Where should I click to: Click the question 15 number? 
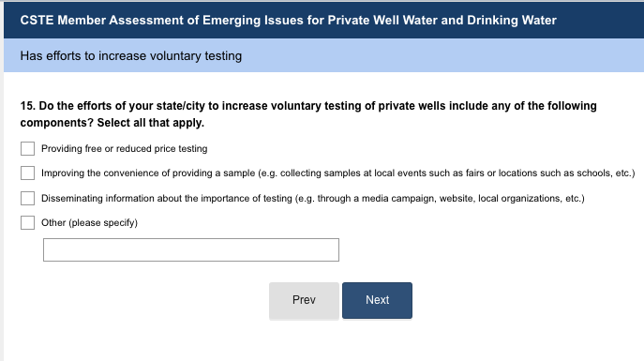27,106
